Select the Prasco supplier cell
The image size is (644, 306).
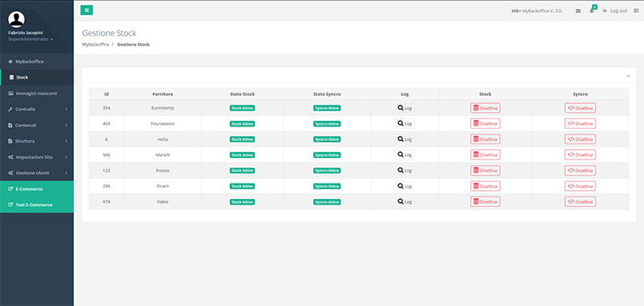point(163,171)
